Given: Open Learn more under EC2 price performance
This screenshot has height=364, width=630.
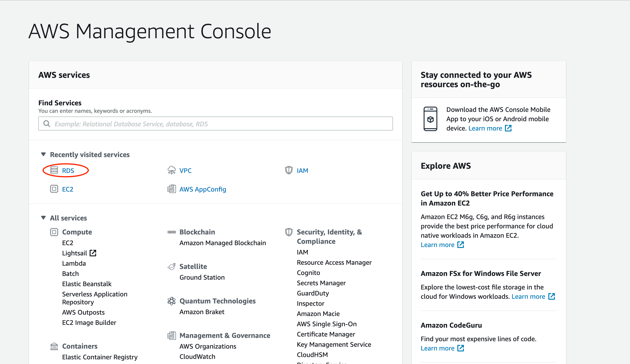Looking at the screenshot, I should pos(437,245).
